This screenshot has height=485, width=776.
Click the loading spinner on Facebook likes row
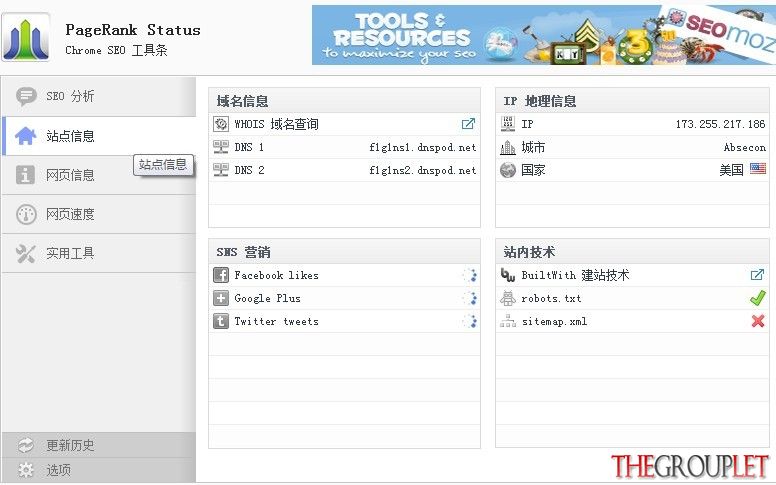[x=470, y=275]
